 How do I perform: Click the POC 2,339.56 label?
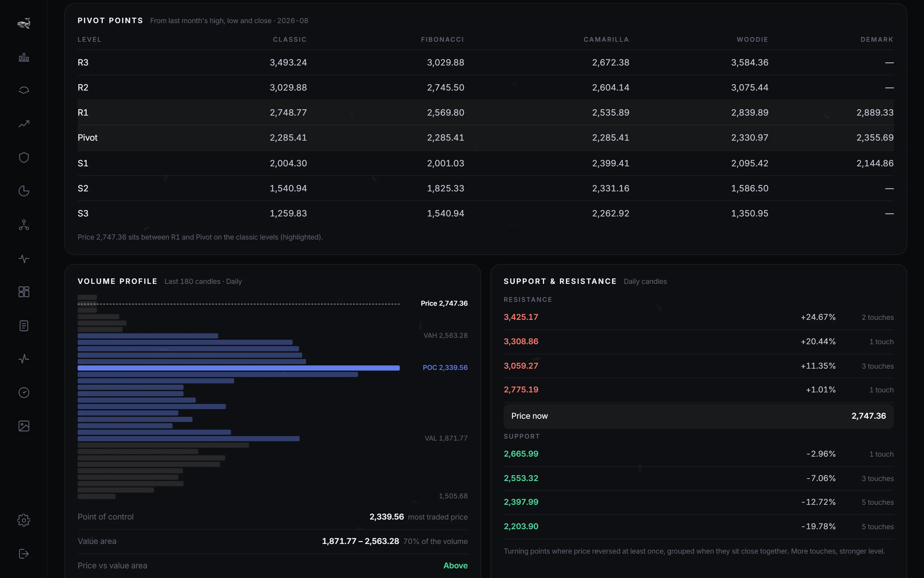tap(445, 367)
